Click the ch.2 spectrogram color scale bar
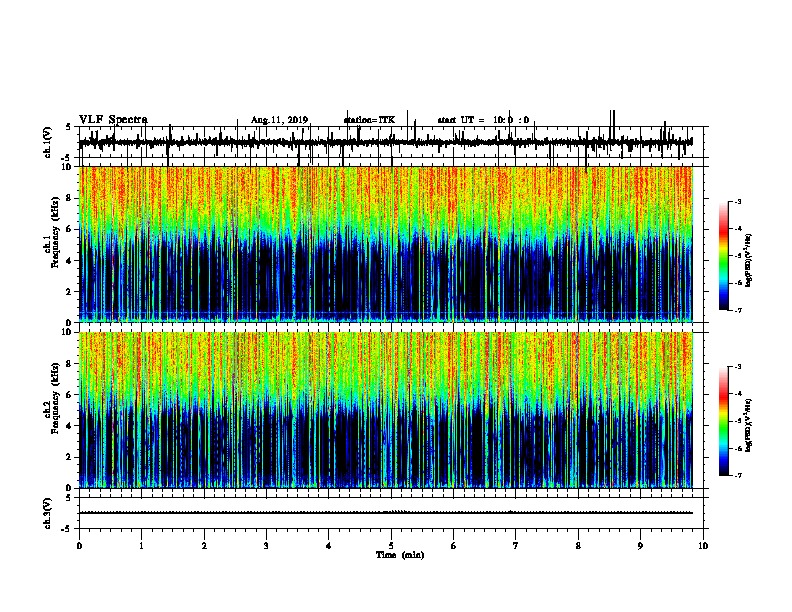 coord(724,421)
